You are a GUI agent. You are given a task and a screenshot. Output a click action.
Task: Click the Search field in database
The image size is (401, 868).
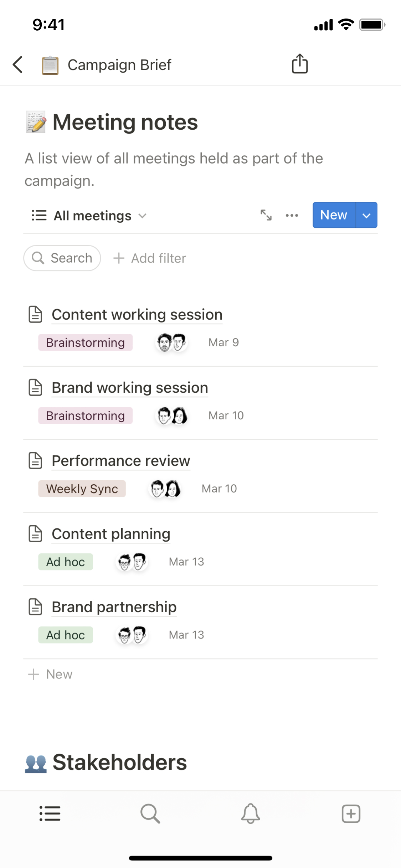tap(62, 258)
